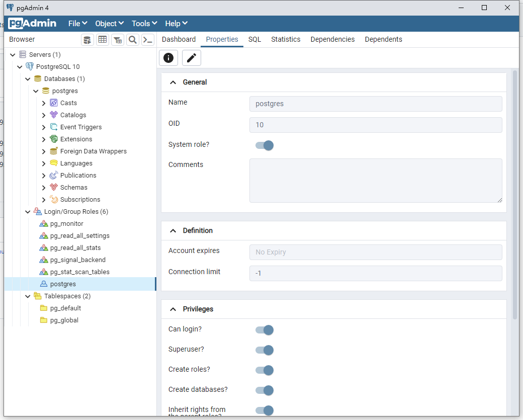Click the Account expires field
This screenshot has width=523, height=420.
point(376,252)
